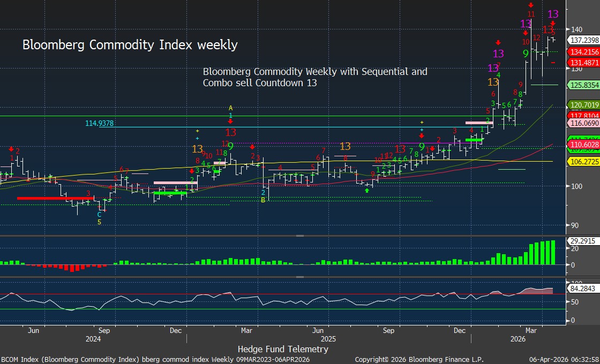Click the green up arrow buy signal
Viewport: 600px width, 364px height.
pos(367,190)
